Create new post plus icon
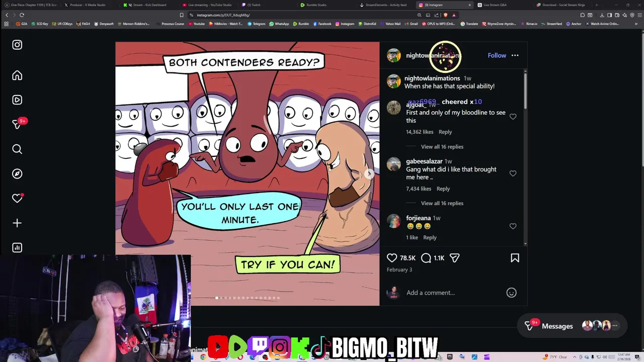The image size is (644, 362). [17, 223]
